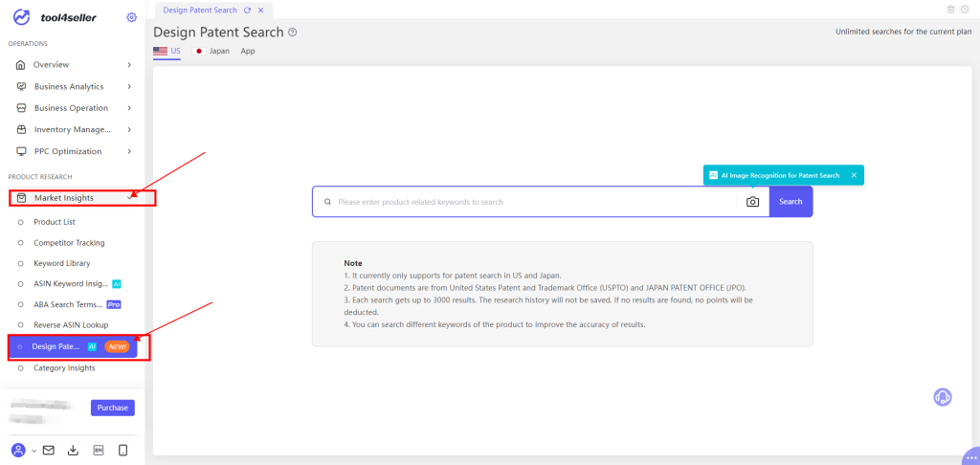Refresh the Design Patent Search tab
This screenshot has width=980, height=465.
[x=248, y=10]
